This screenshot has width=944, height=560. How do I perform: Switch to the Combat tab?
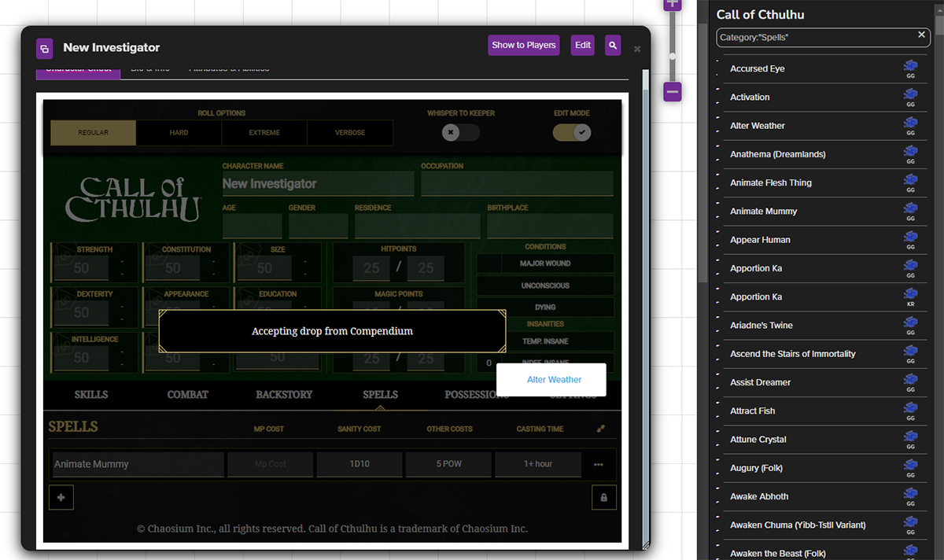[x=187, y=394]
